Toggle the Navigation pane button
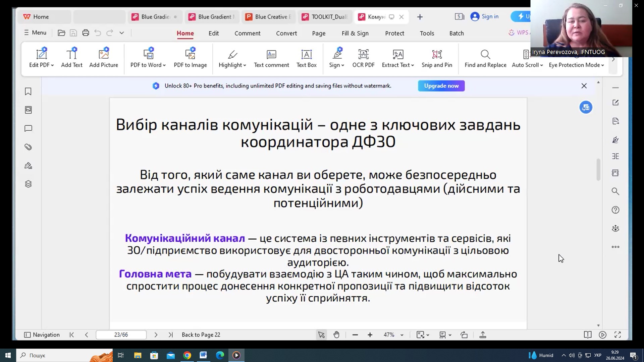The height and width of the screenshot is (362, 644). (x=42, y=335)
